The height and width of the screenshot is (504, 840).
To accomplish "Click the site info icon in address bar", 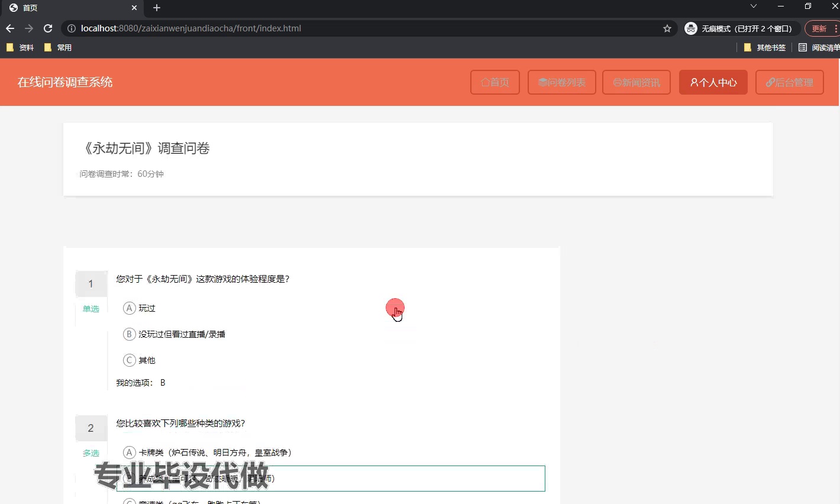I will pyautogui.click(x=71, y=28).
